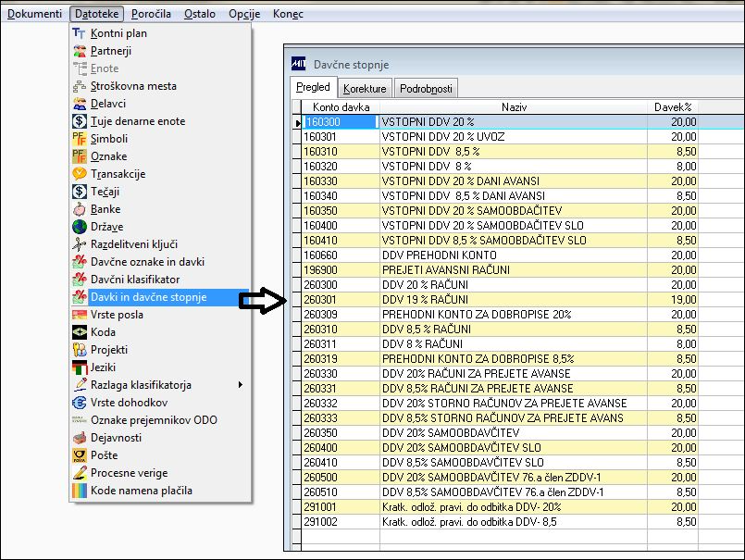The image size is (745, 560).
Task: Select konto 160310 cell
Action: pos(341,152)
